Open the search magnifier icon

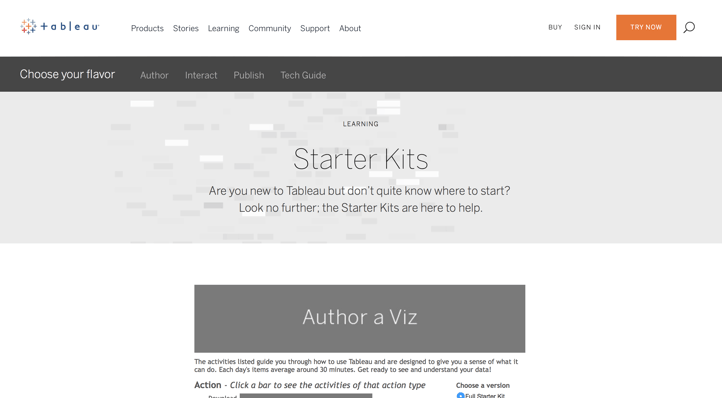(689, 28)
